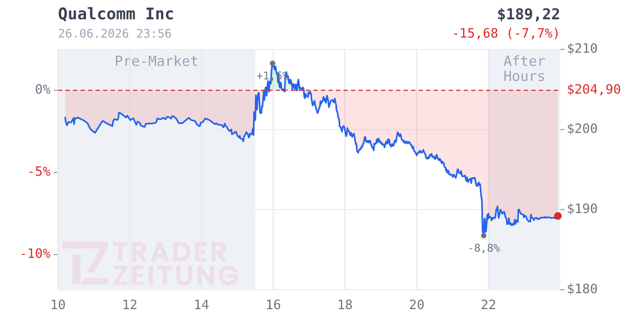Click the TRADER ZEITUNG watermark text
This screenshot has height=322, width=644.
(175, 264)
